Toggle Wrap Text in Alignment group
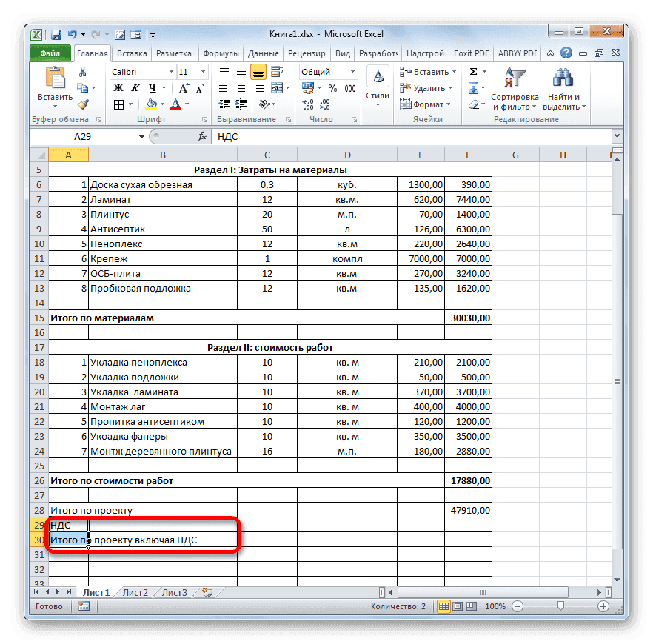This screenshot has height=644, width=653. (278, 71)
